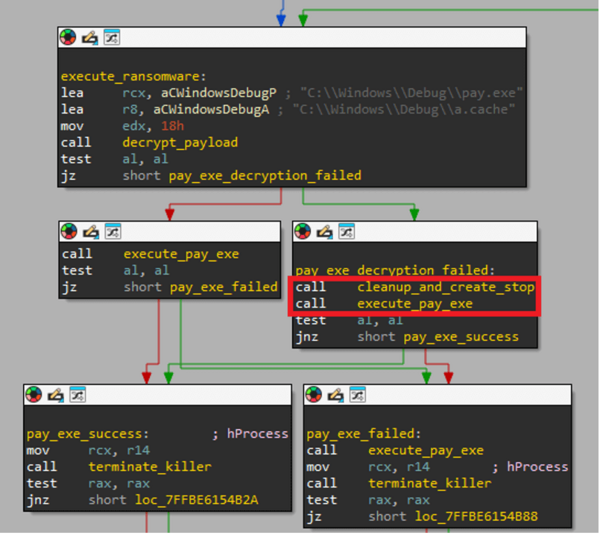Select loc_7FFBE6154B2A jump target
The width and height of the screenshot is (600, 541).
pyautogui.click(x=196, y=499)
